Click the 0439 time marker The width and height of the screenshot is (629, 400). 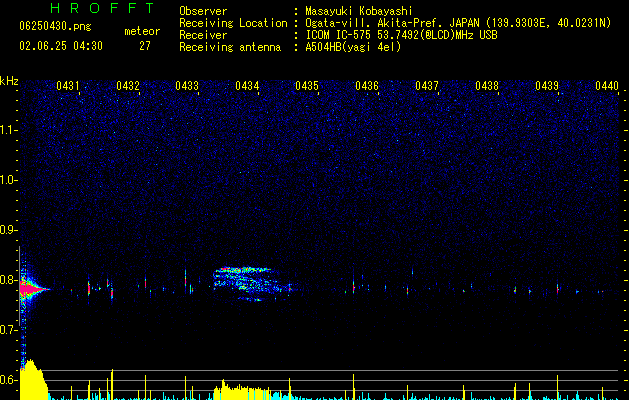pos(547,86)
